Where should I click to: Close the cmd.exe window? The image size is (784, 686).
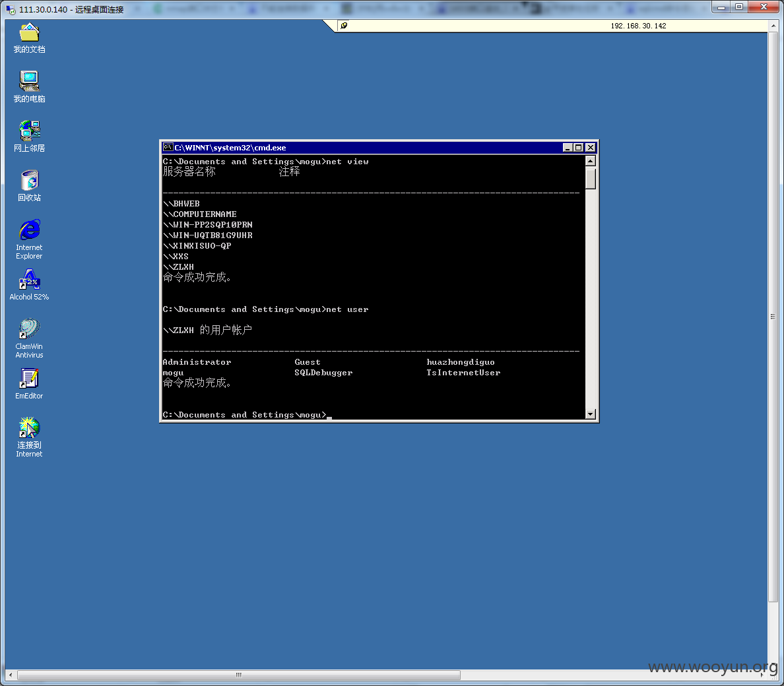click(591, 147)
